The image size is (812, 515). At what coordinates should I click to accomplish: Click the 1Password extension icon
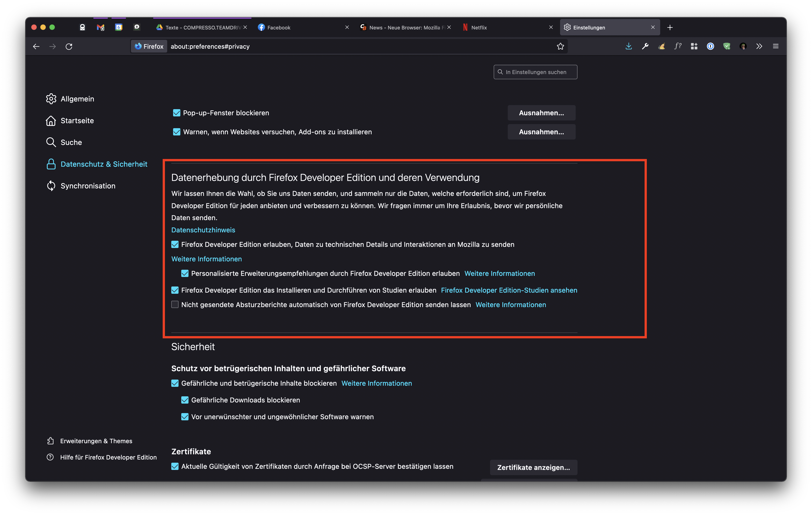(710, 46)
